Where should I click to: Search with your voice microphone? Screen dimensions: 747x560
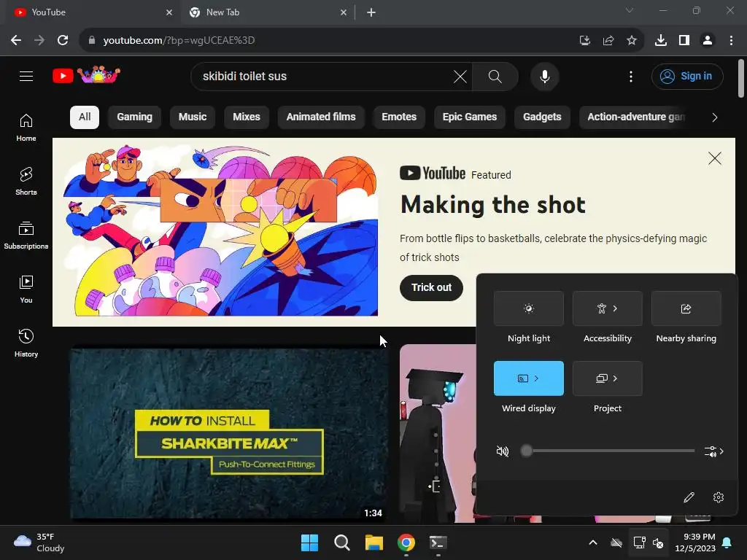544,76
